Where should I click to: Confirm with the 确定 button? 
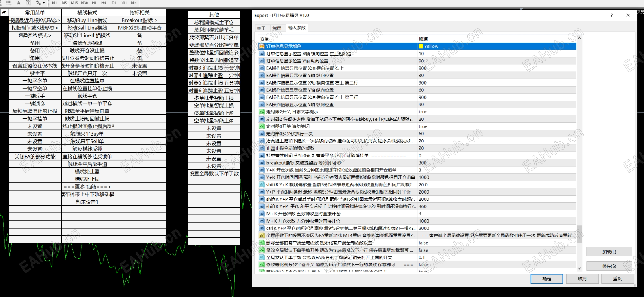[x=547, y=279]
